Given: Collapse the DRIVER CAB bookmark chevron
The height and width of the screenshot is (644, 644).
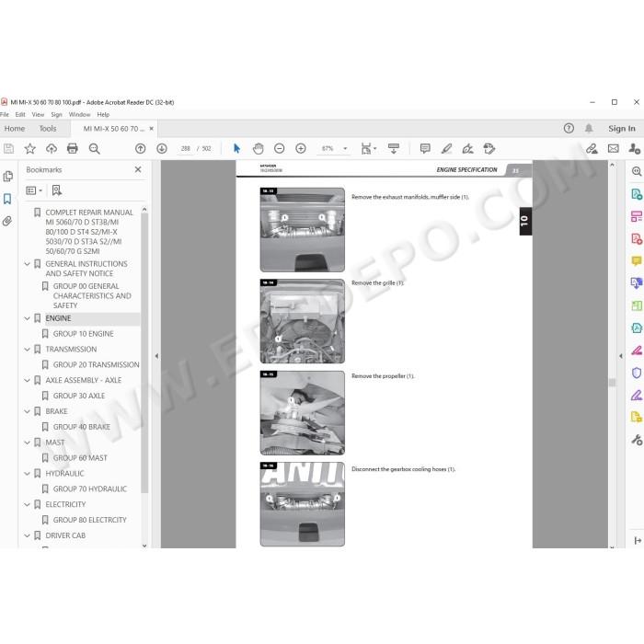Looking at the screenshot, I should [x=27, y=536].
